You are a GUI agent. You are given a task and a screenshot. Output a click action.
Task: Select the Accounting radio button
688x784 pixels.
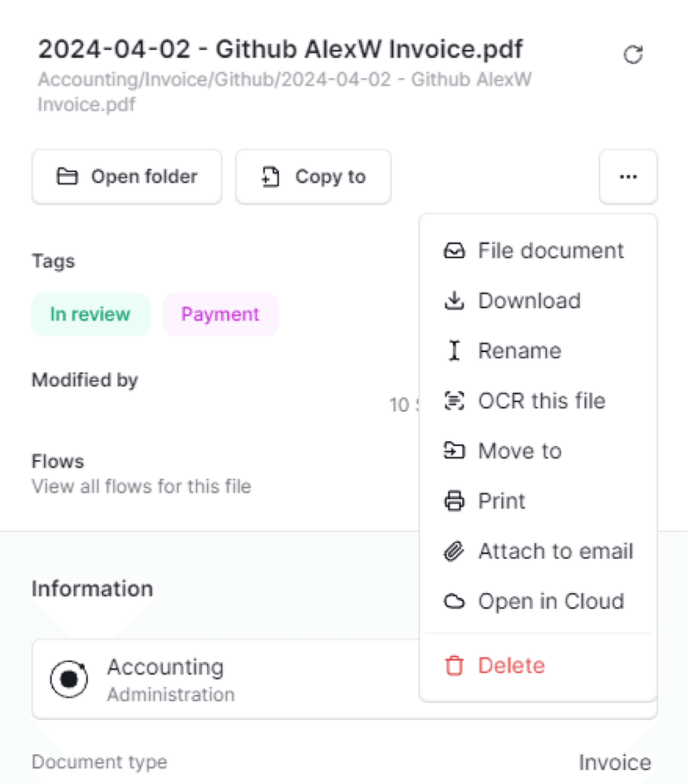[x=69, y=679]
